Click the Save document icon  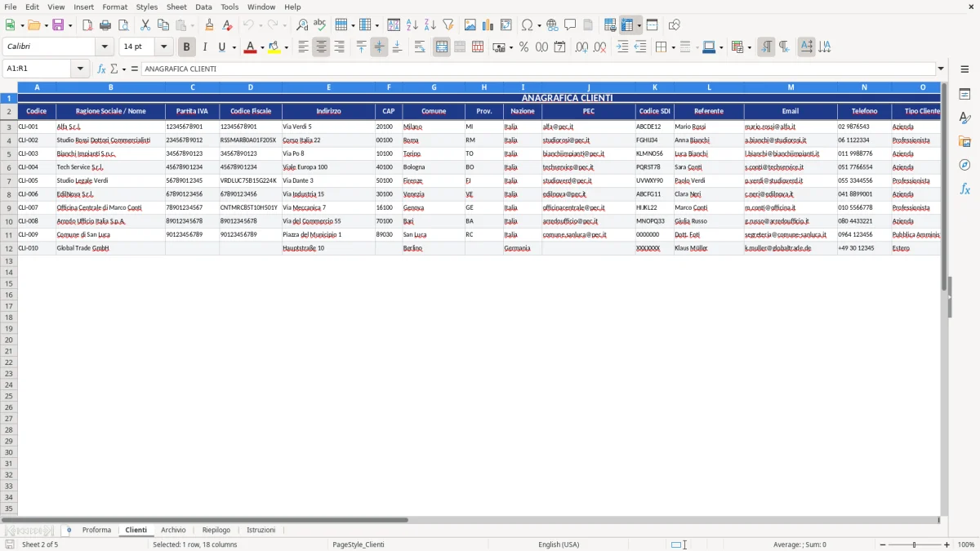click(57, 25)
